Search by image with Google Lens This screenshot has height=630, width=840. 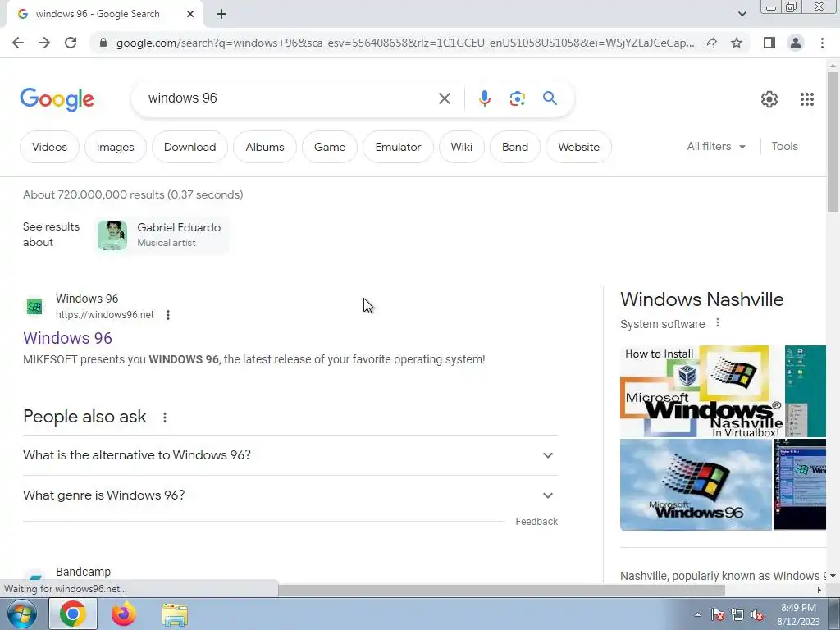(517, 98)
